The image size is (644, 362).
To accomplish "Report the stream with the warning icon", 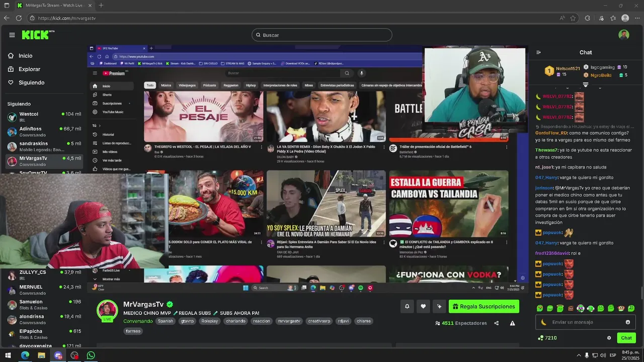I will [x=512, y=323].
